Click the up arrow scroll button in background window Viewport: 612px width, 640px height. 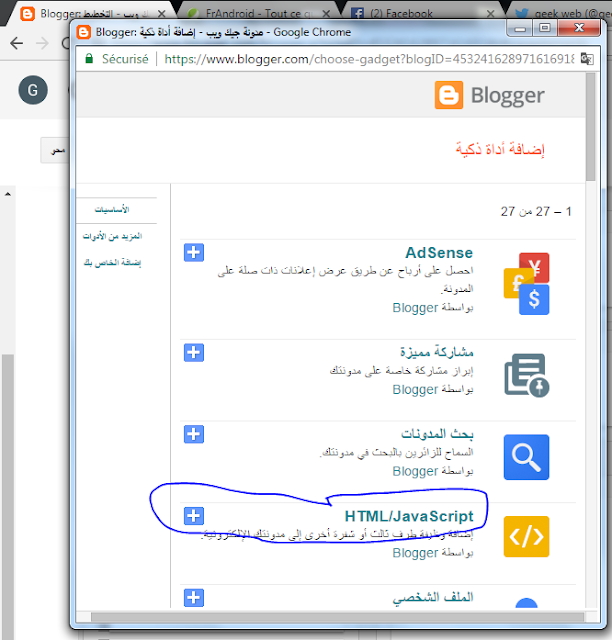(x=7, y=194)
